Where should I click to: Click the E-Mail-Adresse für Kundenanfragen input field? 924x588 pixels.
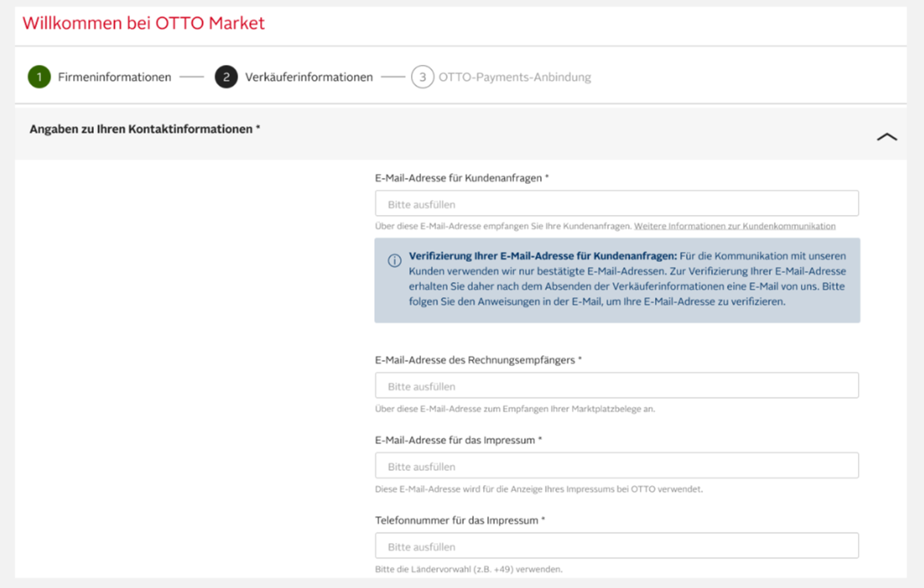[x=616, y=202]
